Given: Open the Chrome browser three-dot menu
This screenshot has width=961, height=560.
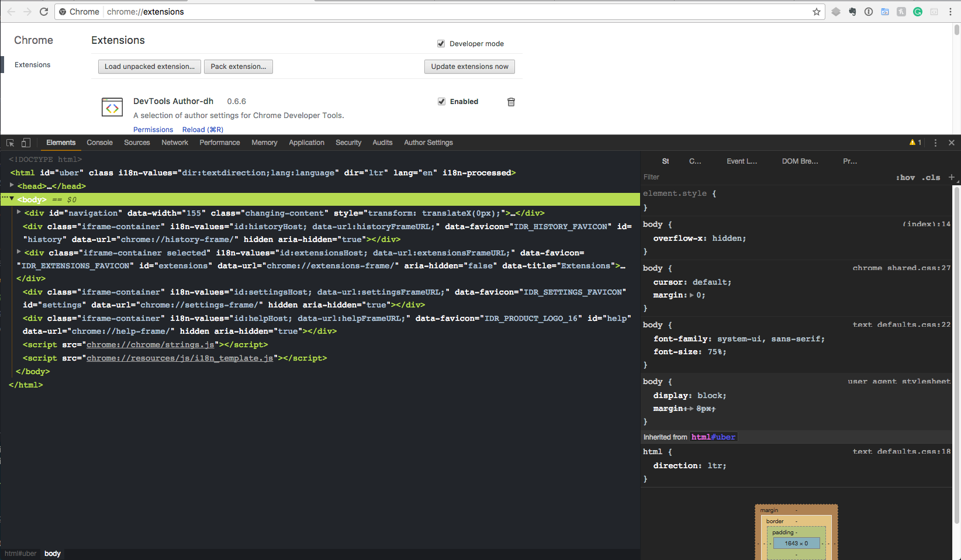Looking at the screenshot, I should [951, 12].
